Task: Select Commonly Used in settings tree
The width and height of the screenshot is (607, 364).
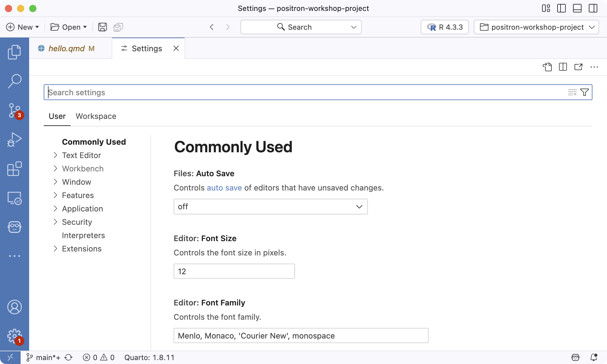Action: (x=94, y=142)
